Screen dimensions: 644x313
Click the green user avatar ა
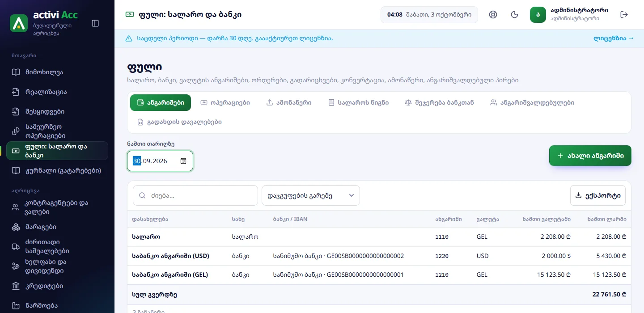[538, 15]
